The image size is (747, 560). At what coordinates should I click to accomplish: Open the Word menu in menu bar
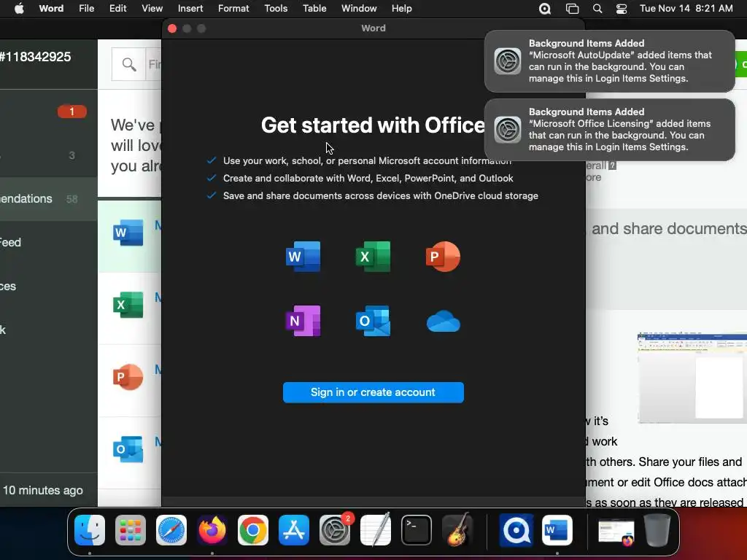pos(51,9)
